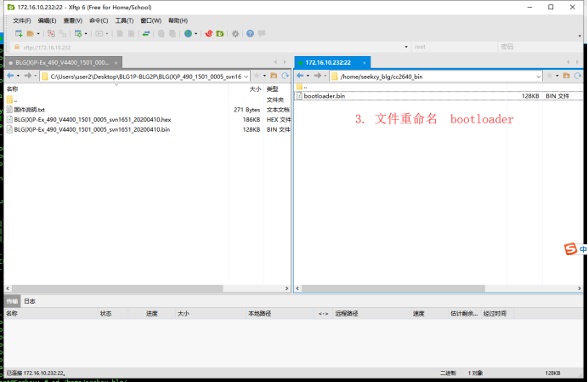
Task: Click the new terminal play icon
Action: [x=99, y=34]
